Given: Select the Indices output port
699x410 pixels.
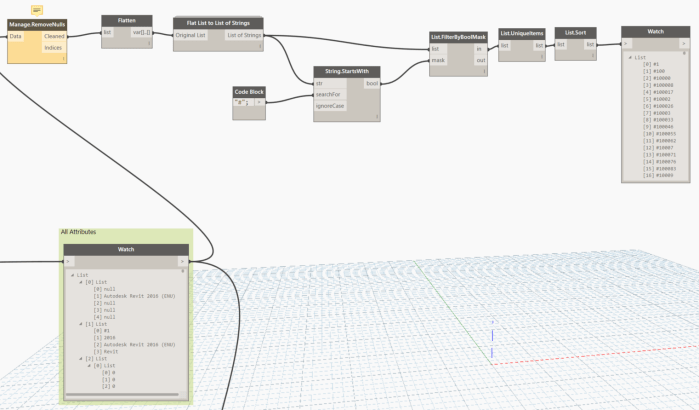Looking at the screenshot, I should coord(54,47).
